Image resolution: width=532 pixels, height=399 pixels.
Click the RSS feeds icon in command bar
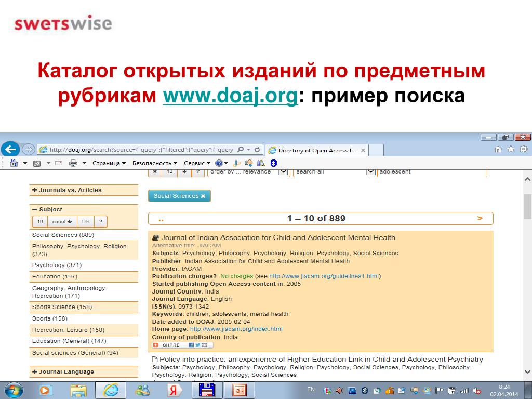(x=37, y=163)
